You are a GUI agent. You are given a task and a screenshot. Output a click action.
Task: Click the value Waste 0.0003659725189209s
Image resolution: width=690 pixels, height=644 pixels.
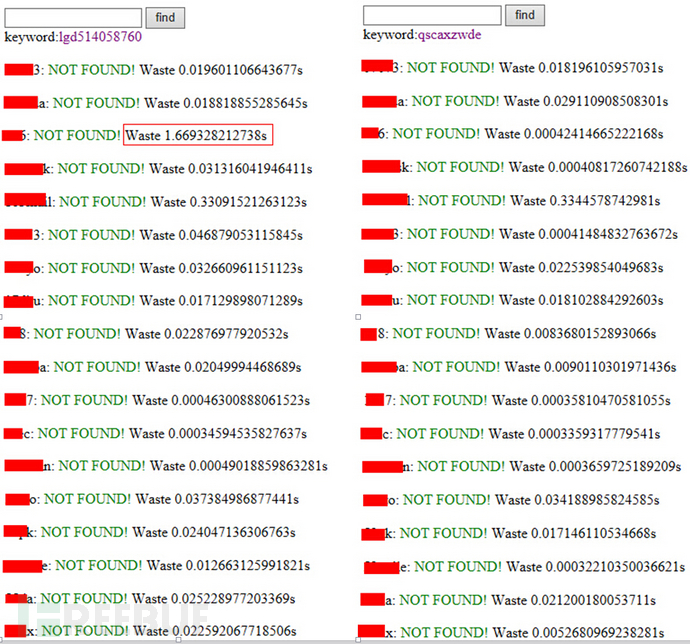tap(595, 467)
